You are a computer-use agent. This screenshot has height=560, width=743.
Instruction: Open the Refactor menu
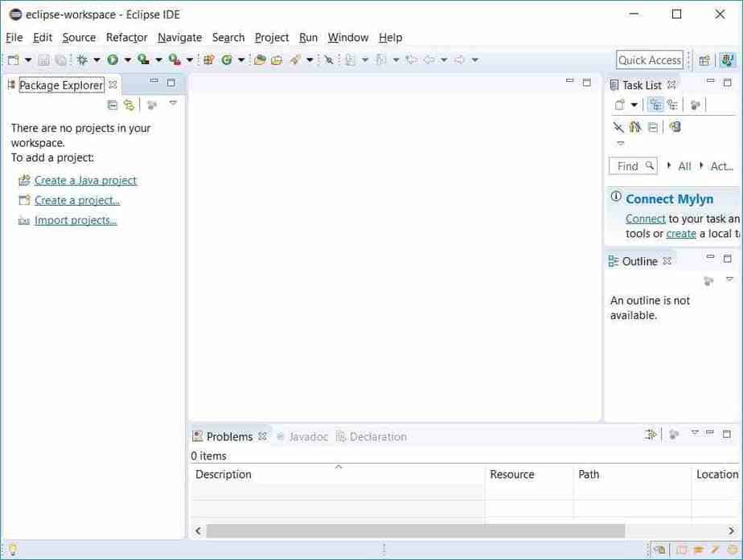point(126,37)
